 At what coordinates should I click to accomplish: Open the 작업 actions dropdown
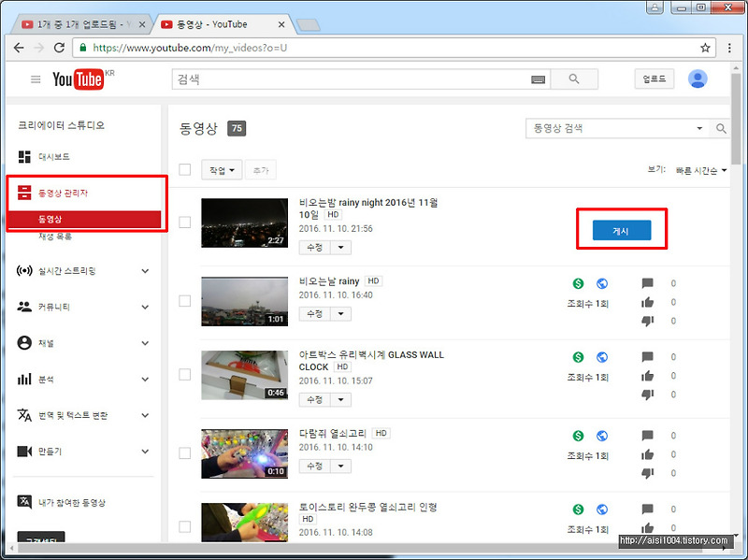222,170
